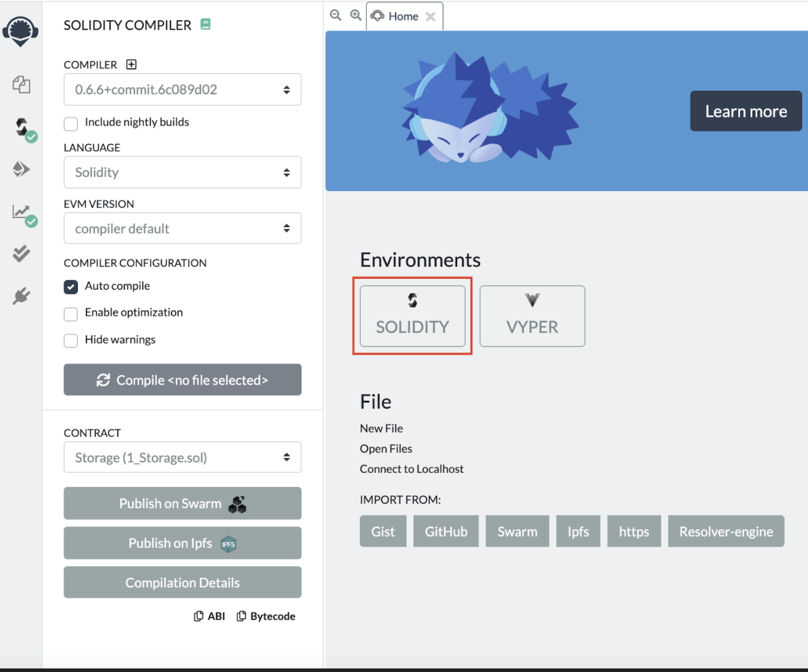The image size is (808, 672).
Task: Import from Swarm
Action: pos(517,531)
